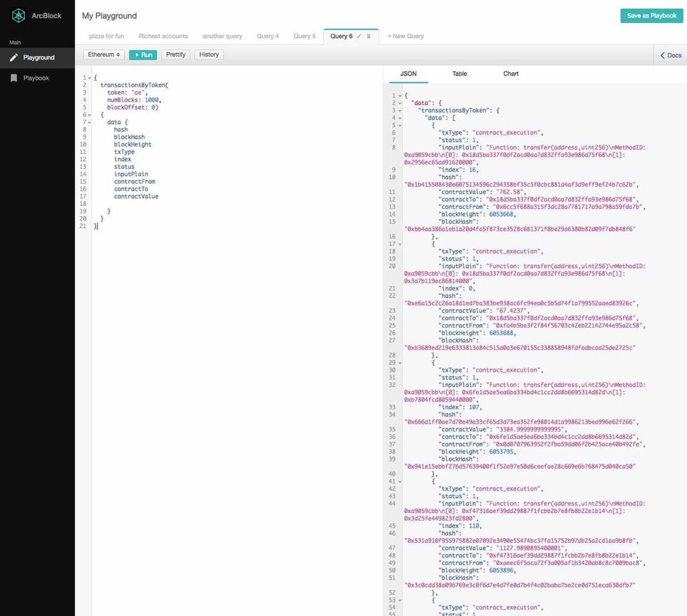Click the ArcBlock logo icon
This screenshot has width=687, height=616.
tap(18, 15)
